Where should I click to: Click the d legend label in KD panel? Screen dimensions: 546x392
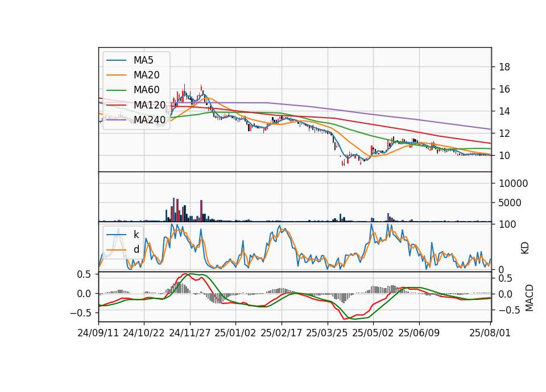click(136, 249)
